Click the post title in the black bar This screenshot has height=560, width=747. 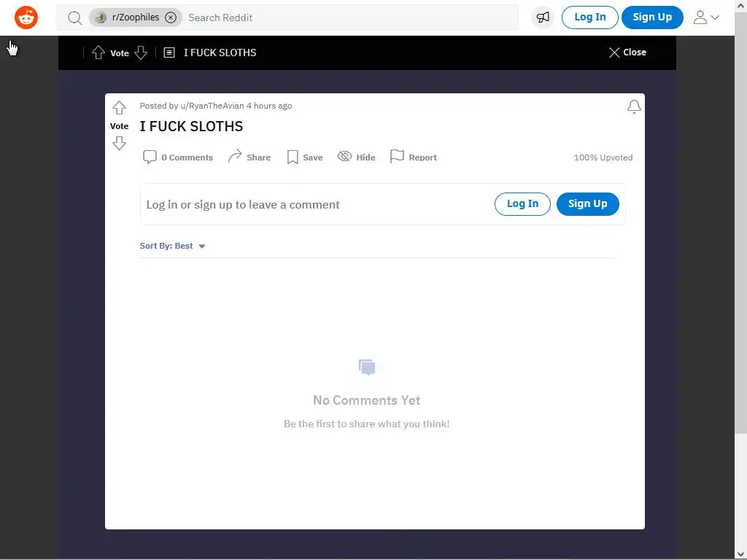pos(220,52)
